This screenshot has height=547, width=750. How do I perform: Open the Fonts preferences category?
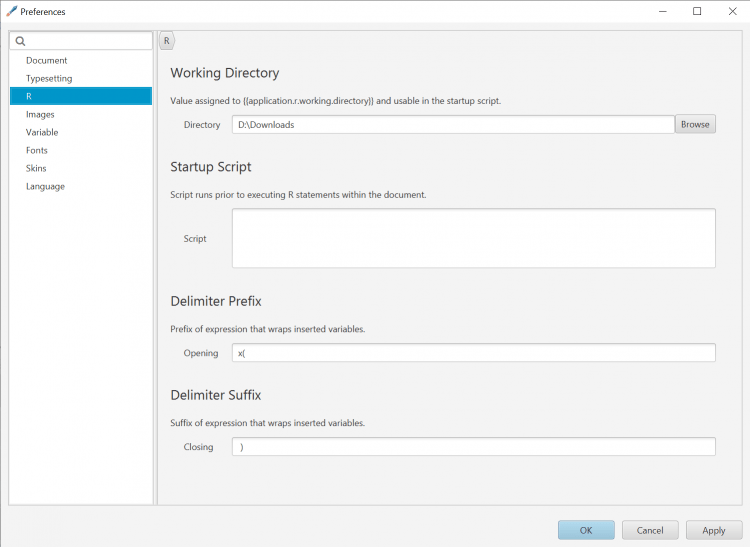point(37,150)
